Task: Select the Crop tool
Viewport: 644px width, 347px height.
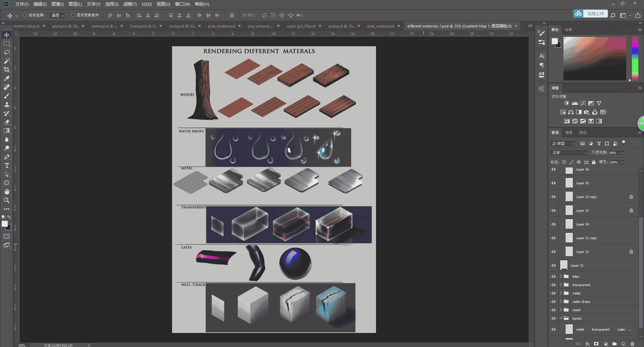Action: click(7, 70)
